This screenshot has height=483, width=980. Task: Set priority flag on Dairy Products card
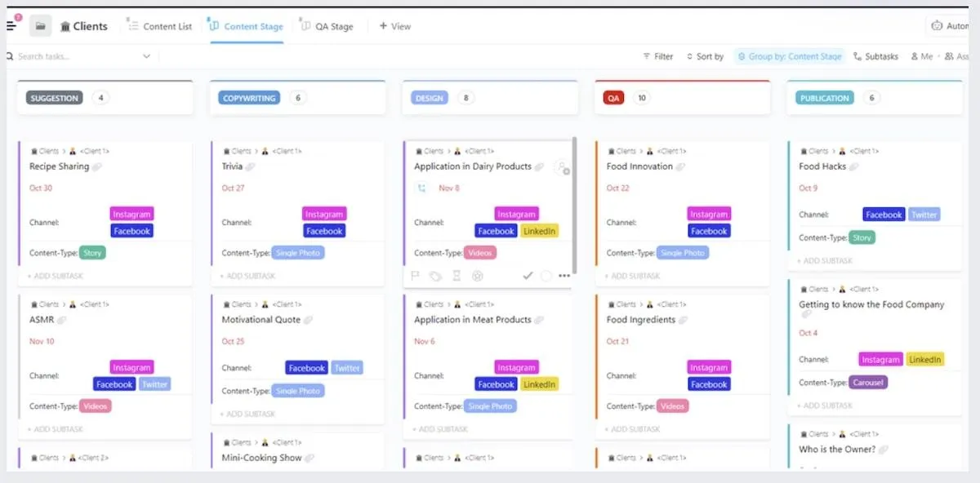point(415,276)
